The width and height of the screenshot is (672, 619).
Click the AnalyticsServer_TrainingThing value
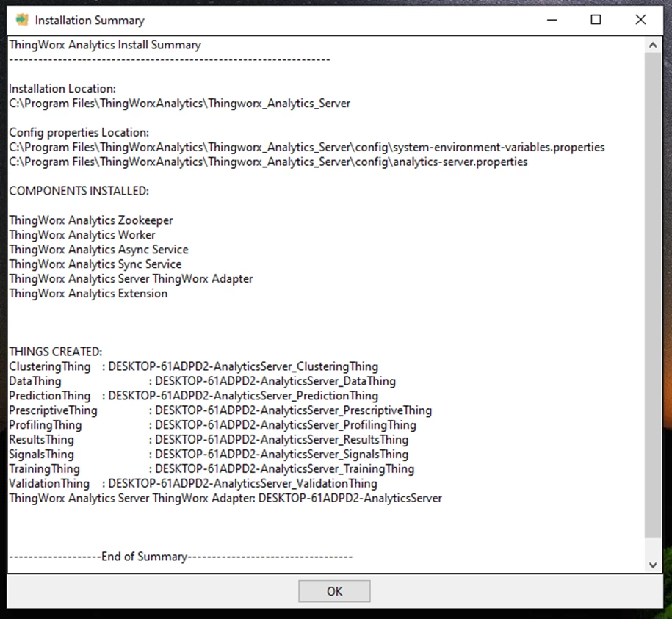click(285, 468)
